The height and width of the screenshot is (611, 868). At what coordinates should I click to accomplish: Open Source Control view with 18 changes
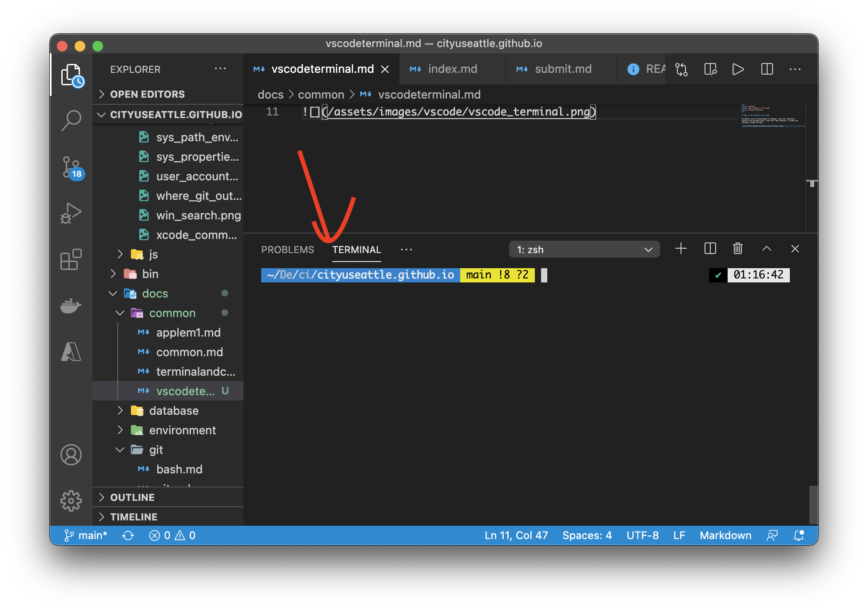(x=72, y=168)
